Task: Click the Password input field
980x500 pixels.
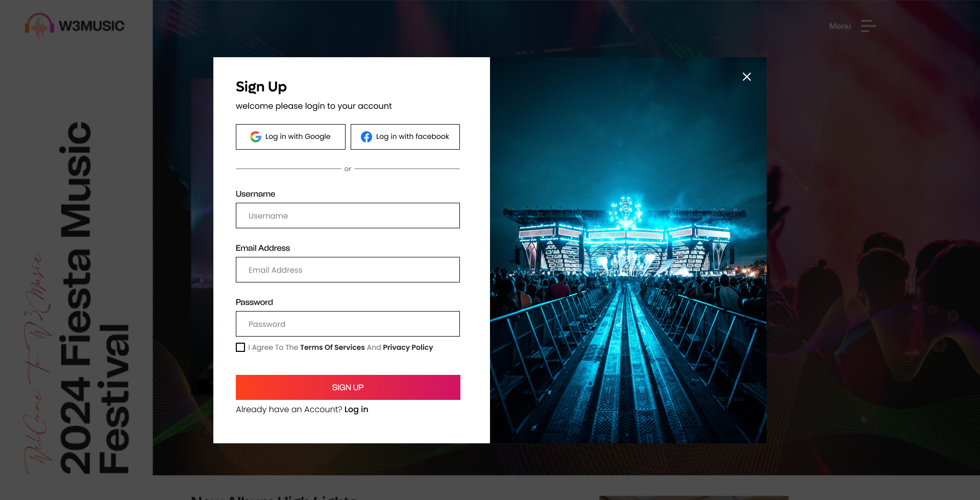Action: (x=348, y=324)
